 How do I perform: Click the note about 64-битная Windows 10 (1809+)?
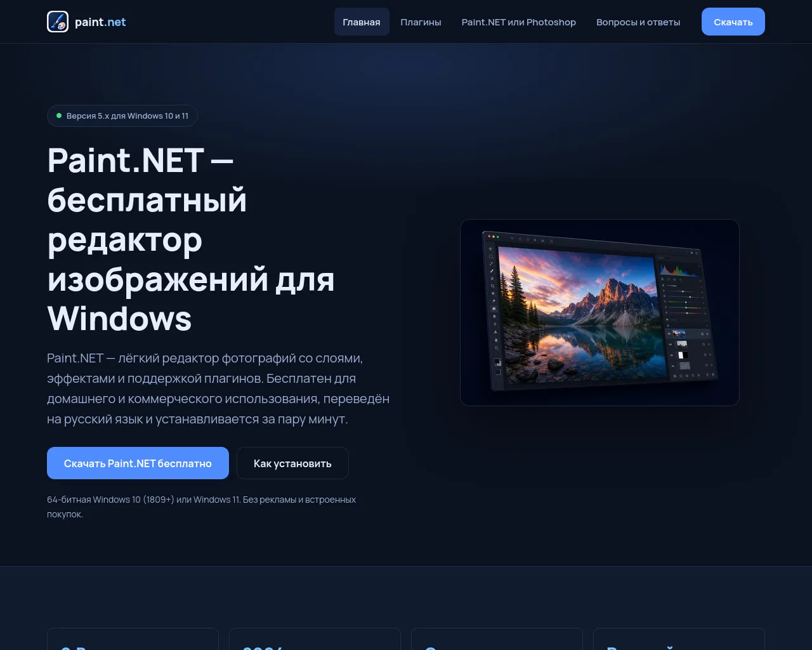coord(202,507)
